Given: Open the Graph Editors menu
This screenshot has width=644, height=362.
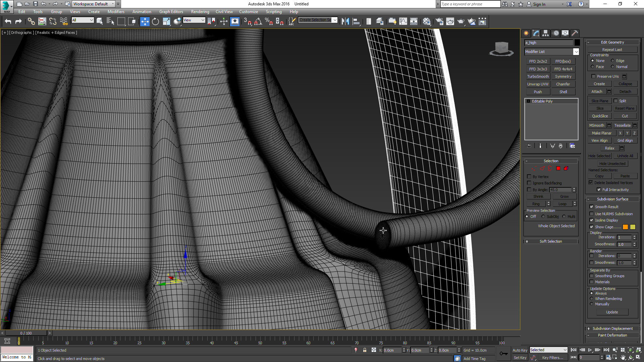Looking at the screenshot, I should pos(171,12).
